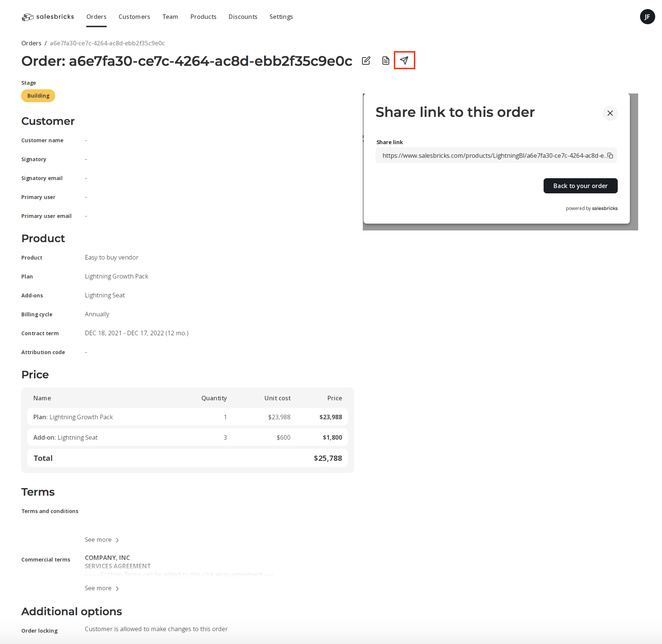
Task: Click the $23,988 unit cost cell
Action: [279, 417]
